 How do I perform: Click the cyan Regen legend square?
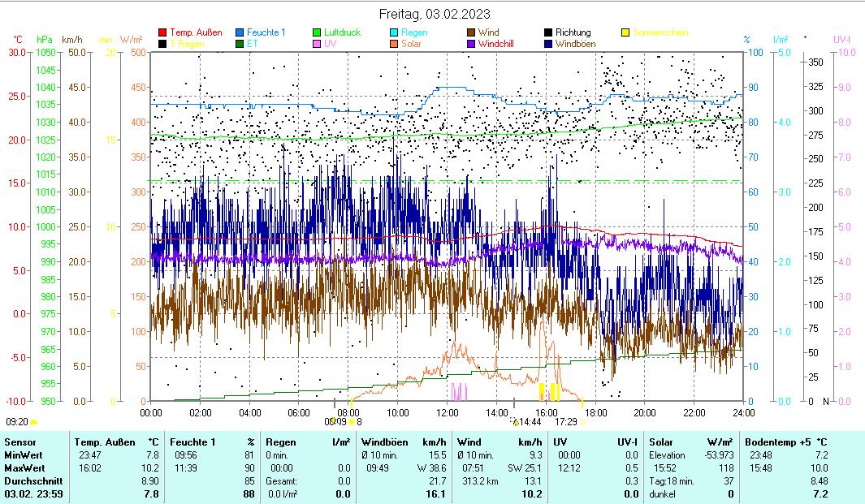(394, 33)
